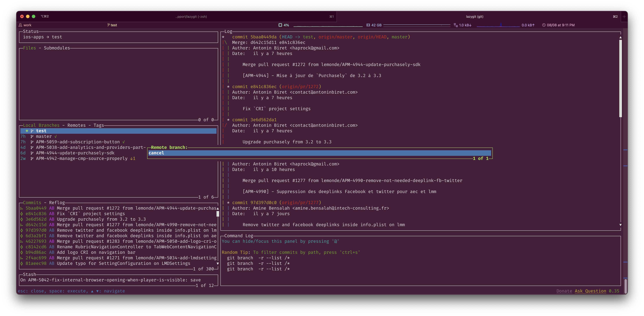The image size is (644, 316).
Task: Click the Donate link
Action: 564,291
